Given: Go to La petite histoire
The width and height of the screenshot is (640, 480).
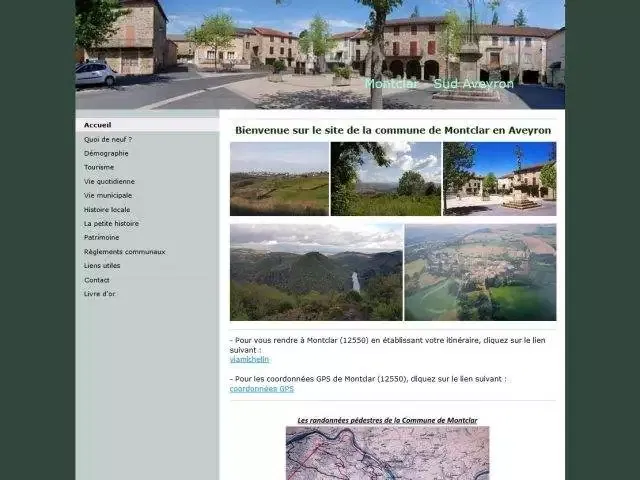Looking at the screenshot, I should [x=111, y=224].
